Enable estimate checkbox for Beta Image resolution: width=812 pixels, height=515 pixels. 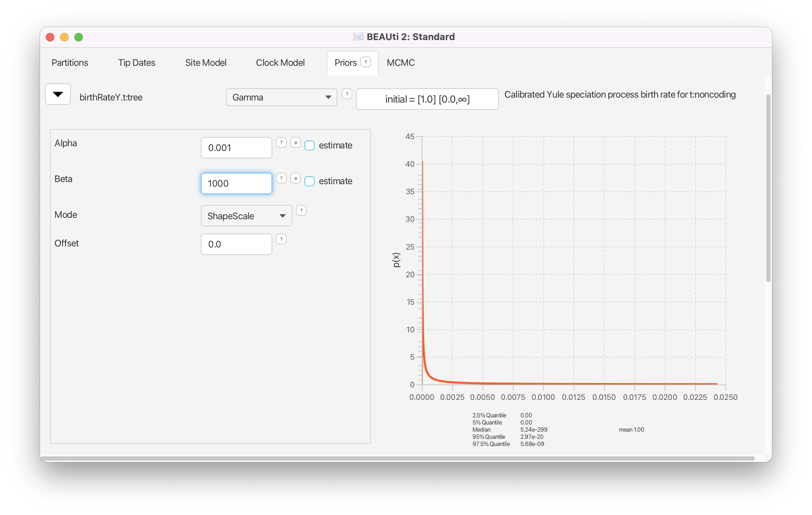pos(310,181)
